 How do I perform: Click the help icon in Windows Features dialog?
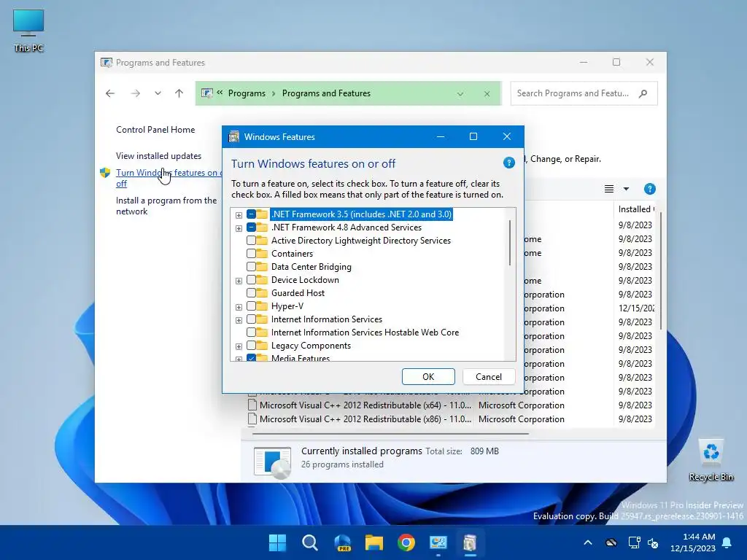click(x=508, y=163)
